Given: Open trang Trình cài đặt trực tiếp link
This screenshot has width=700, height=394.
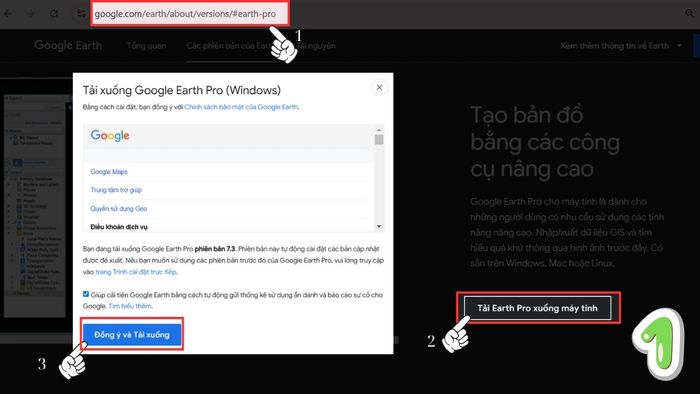Looking at the screenshot, I should (136, 272).
